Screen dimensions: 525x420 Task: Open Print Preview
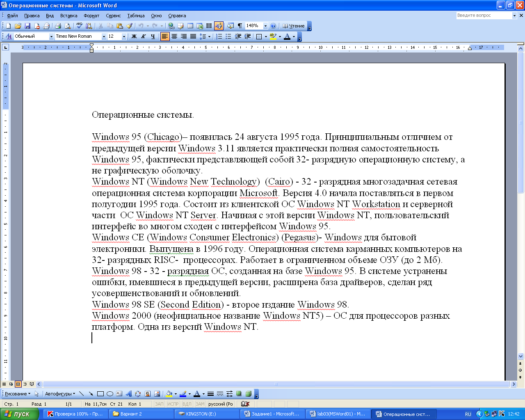[x=67, y=26]
